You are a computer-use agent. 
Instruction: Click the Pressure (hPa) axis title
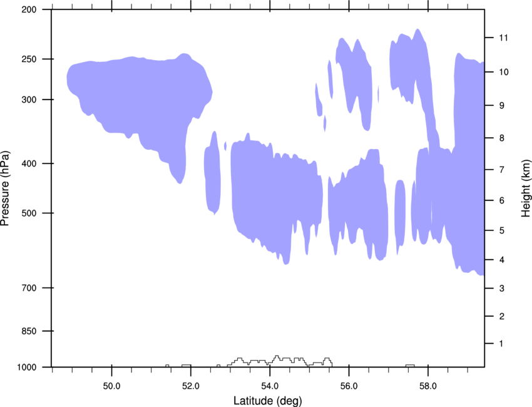coord(5,188)
